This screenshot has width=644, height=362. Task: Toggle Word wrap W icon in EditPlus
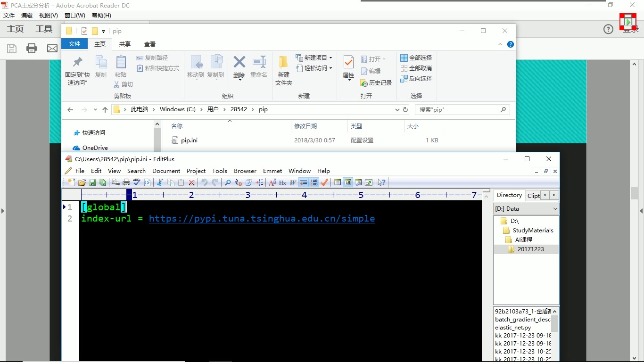(x=293, y=182)
